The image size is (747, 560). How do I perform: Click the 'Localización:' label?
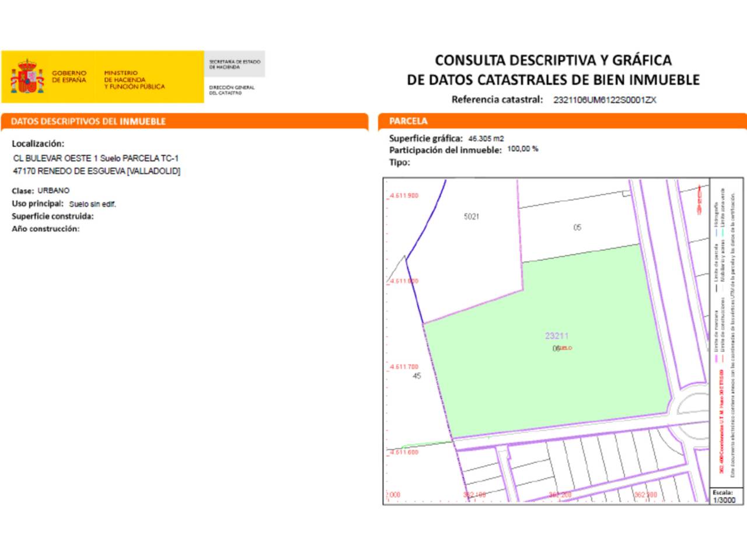point(38,143)
